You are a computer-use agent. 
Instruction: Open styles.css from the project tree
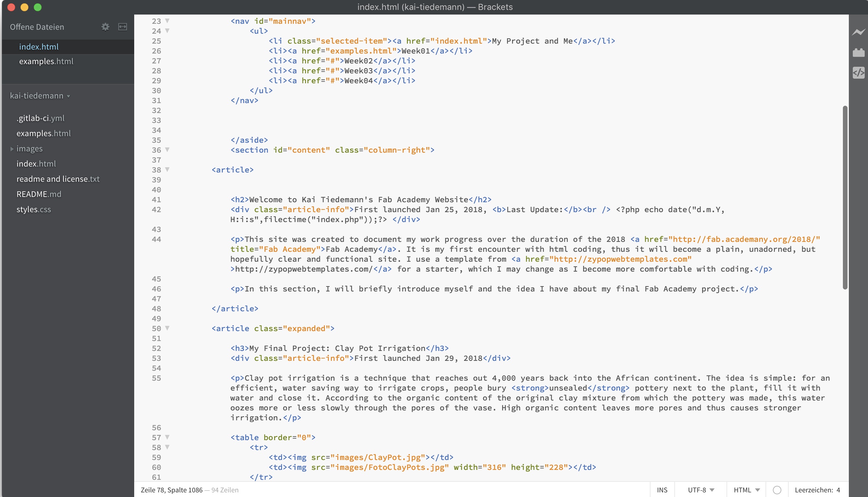33,209
